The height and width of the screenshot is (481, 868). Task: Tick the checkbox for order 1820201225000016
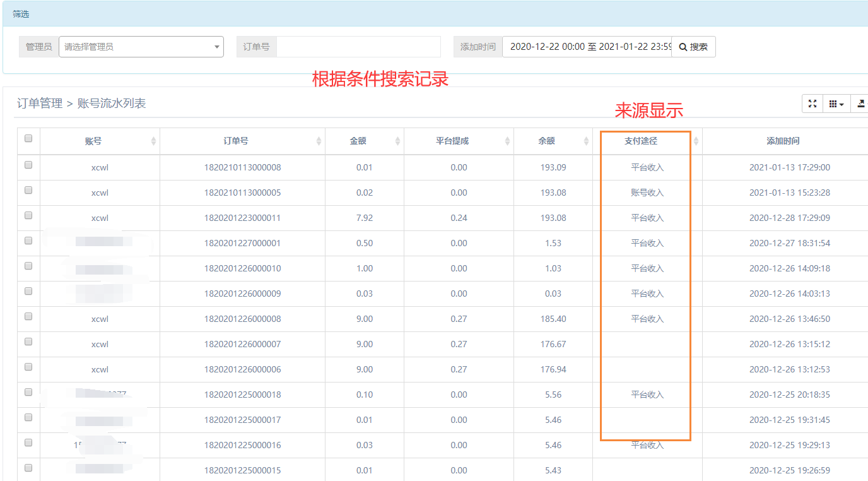[x=28, y=442]
